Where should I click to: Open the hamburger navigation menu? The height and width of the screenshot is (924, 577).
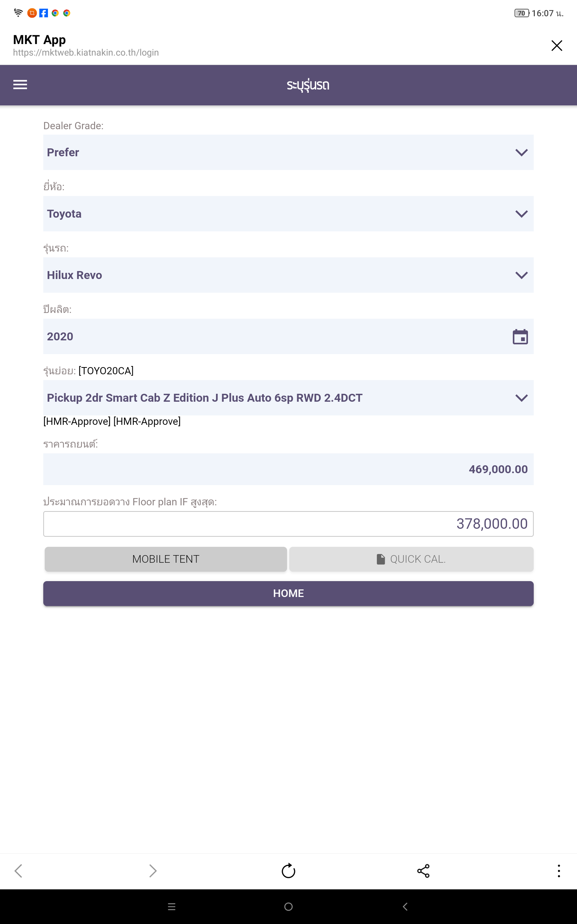20,85
